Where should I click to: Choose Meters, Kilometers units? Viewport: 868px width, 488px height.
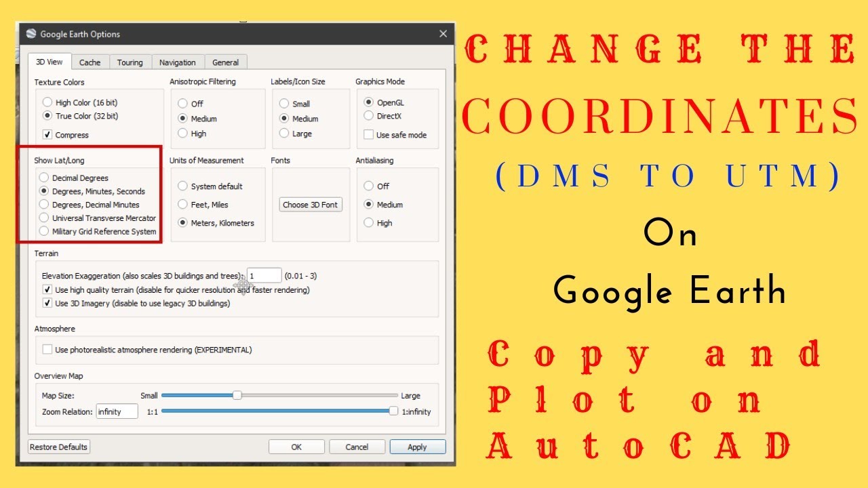coord(182,222)
